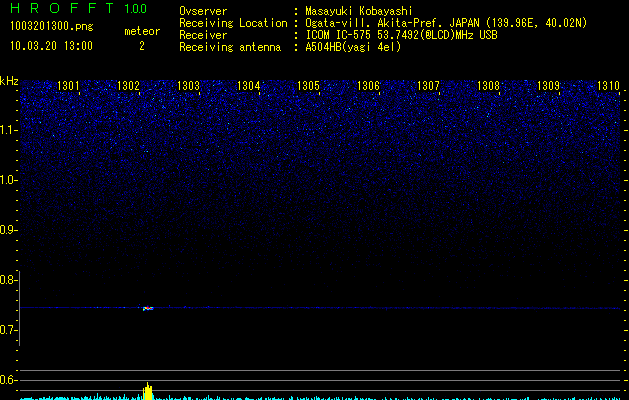Click the 0.6 frequency axis label
Viewport: 629px width, 400px height.
[x=8, y=380]
